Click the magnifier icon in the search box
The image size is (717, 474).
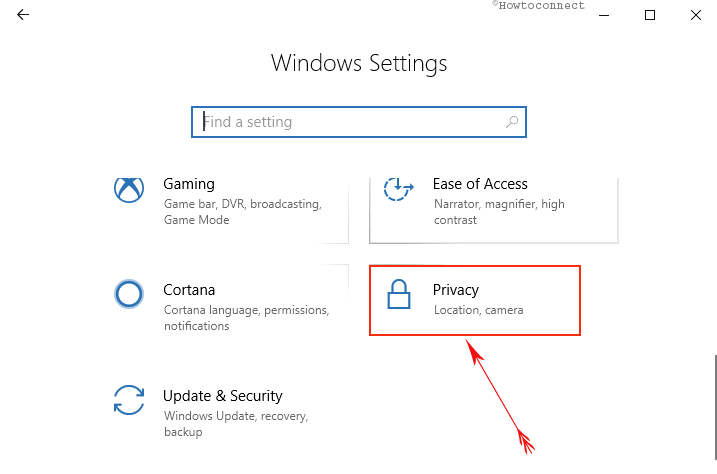512,122
